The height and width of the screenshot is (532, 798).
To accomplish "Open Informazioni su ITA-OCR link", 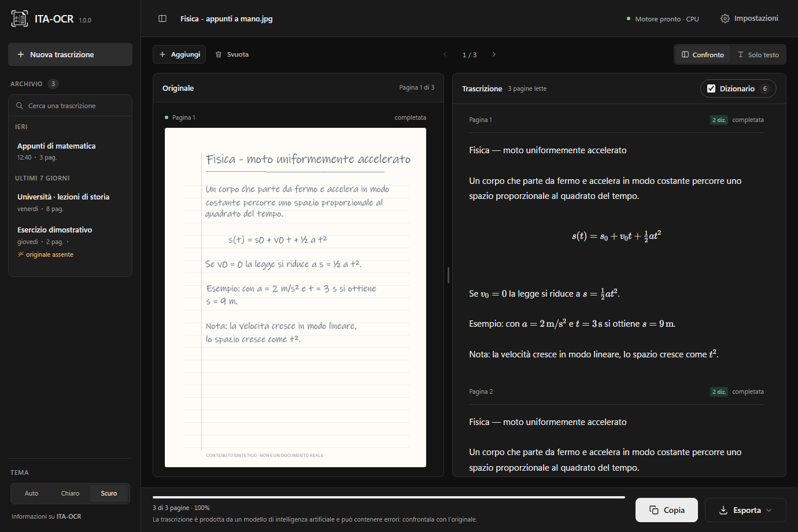I will click(46, 516).
